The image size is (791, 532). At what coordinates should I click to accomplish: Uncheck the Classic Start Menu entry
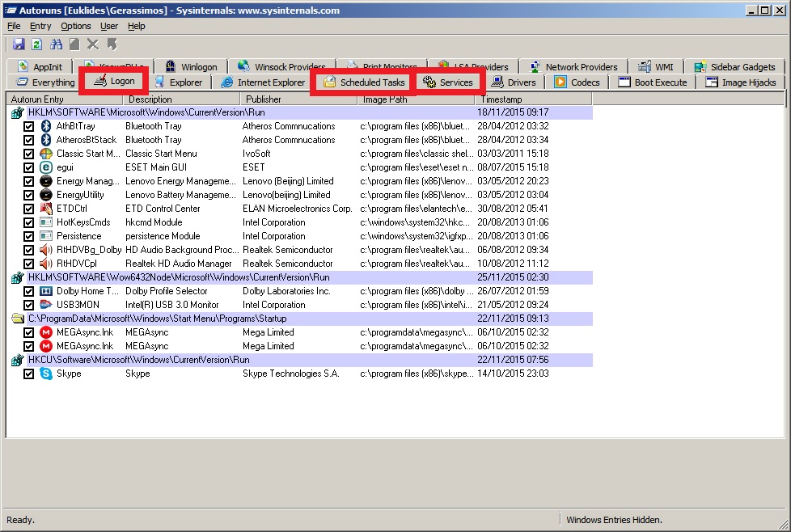[29, 154]
